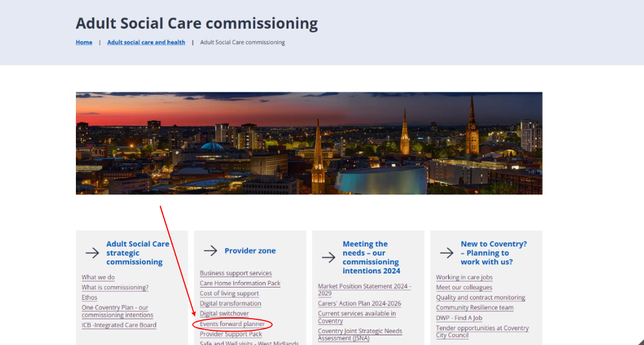
Task: Click the Adult Social Care commissioning breadcrumb text
Action: (x=242, y=42)
